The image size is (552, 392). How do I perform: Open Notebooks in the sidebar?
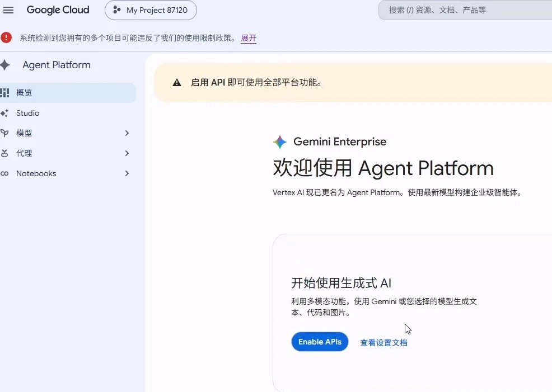[x=68, y=174]
